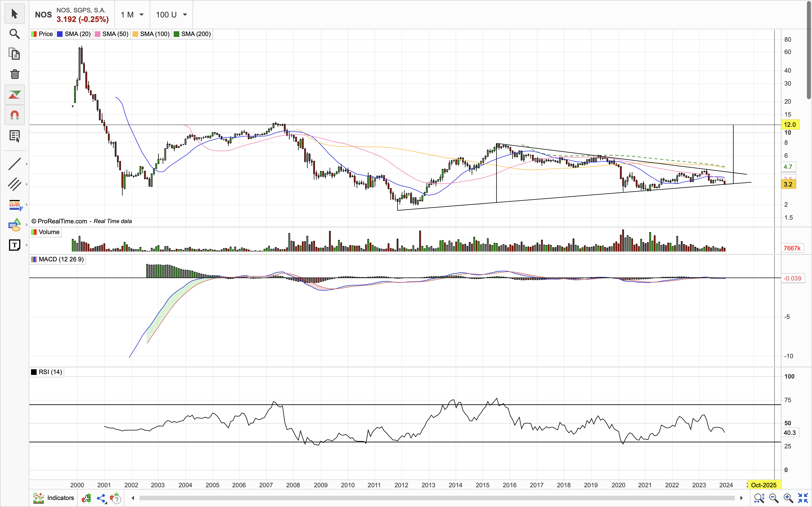Click the trash delete drawings icon
The height and width of the screenshot is (507, 812).
(x=14, y=74)
